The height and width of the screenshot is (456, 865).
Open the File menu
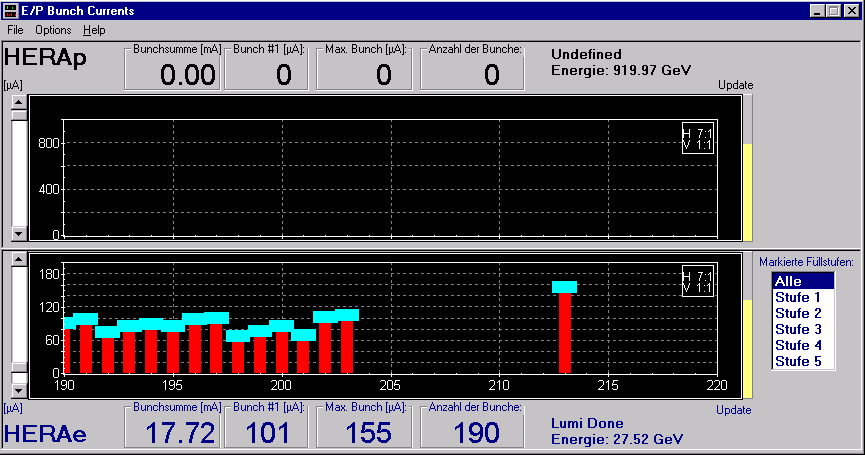tap(15, 30)
